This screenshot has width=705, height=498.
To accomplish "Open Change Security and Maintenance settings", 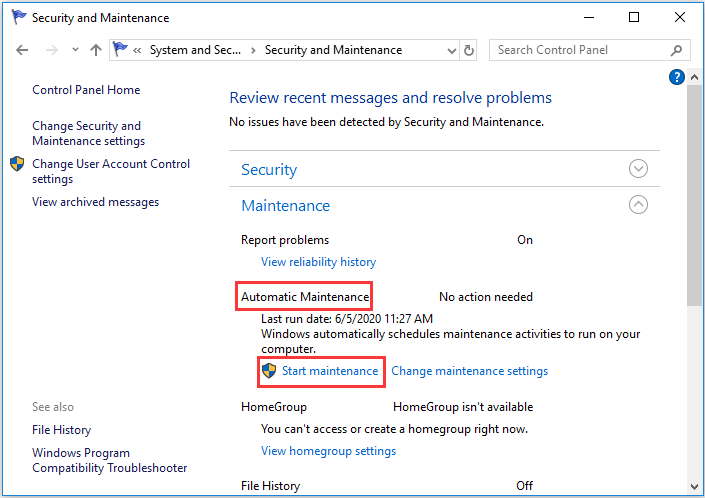I will [x=89, y=133].
